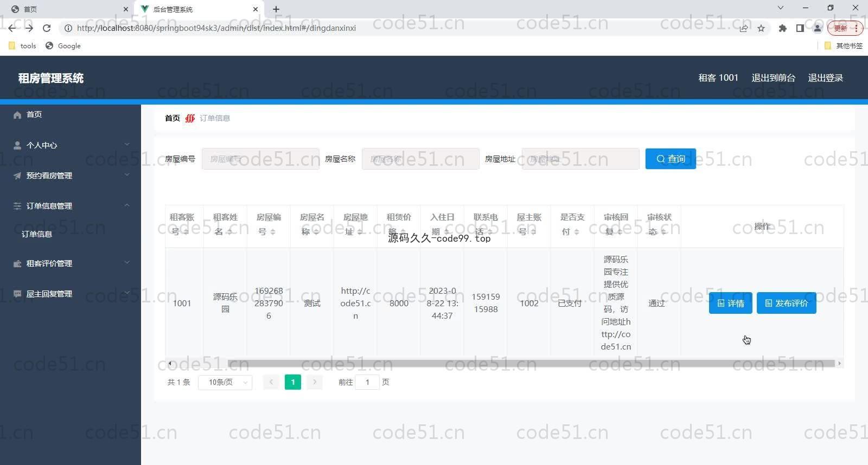
Task: Bookmark this page with the star icon
Action: (x=761, y=28)
